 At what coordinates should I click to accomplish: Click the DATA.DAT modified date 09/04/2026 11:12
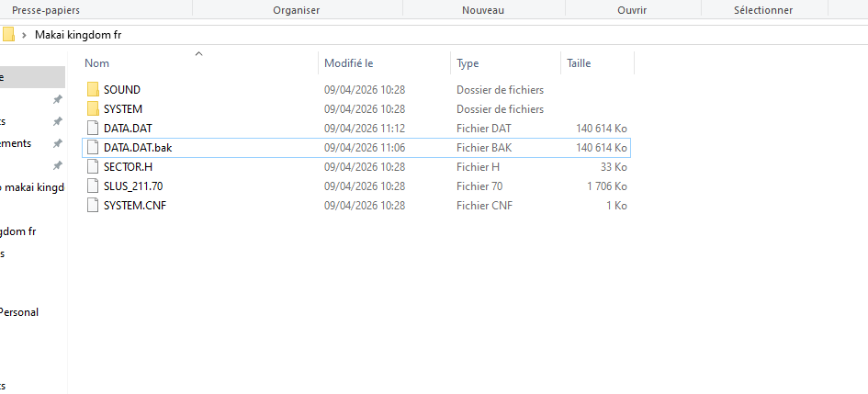365,129
